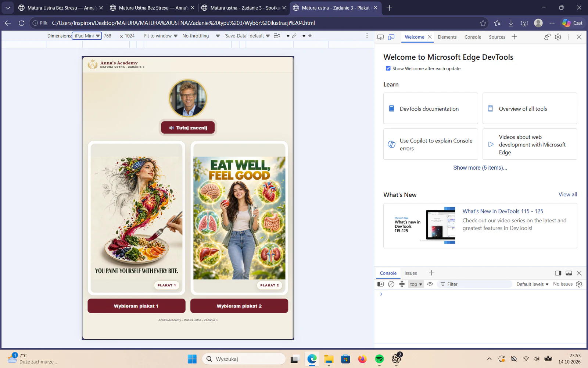Click the Tutaj zacznij button
Screen dimensions: 588x368
point(188,128)
